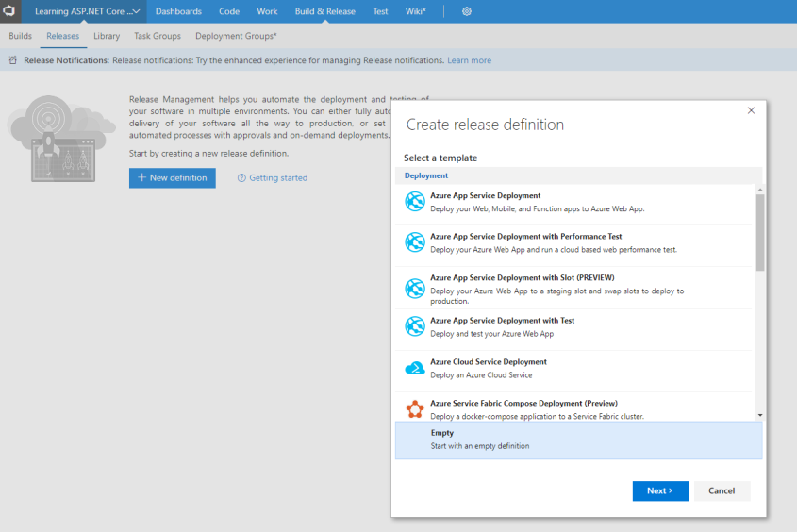
Task: Click the template list scroll up arrow
Action: tap(760, 190)
